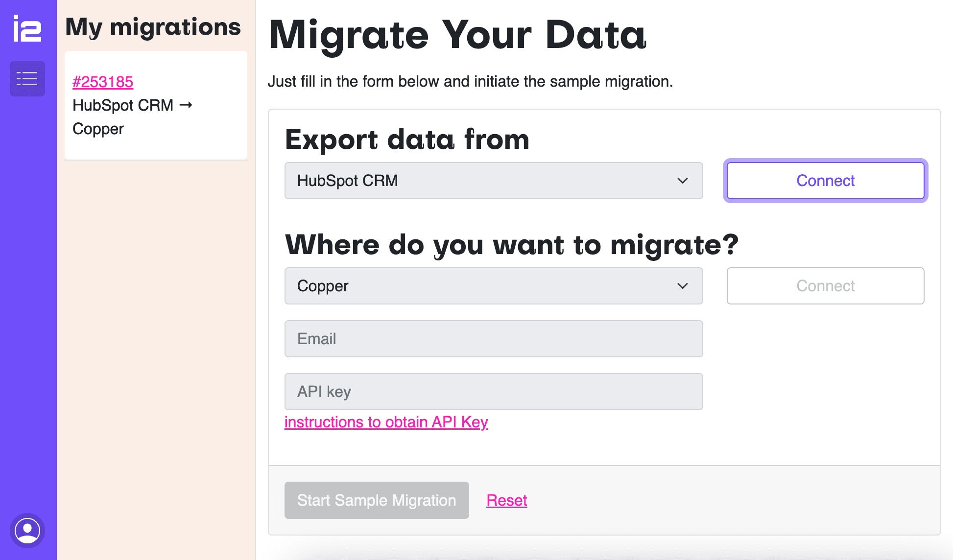Click the Export data from heading
This screenshot has width=953, height=560.
pos(407,140)
